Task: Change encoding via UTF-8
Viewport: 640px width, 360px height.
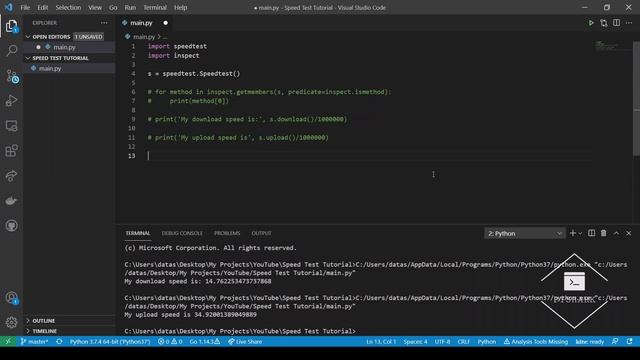Action: (x=442, y=342)
